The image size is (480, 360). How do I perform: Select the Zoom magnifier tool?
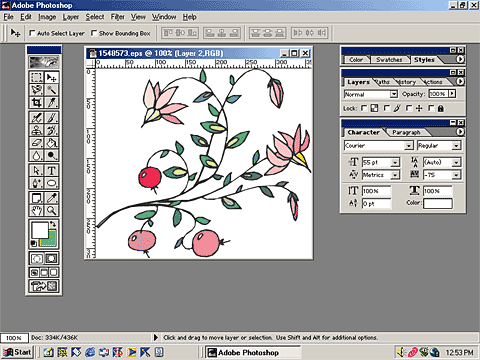(x=51, y=210)
